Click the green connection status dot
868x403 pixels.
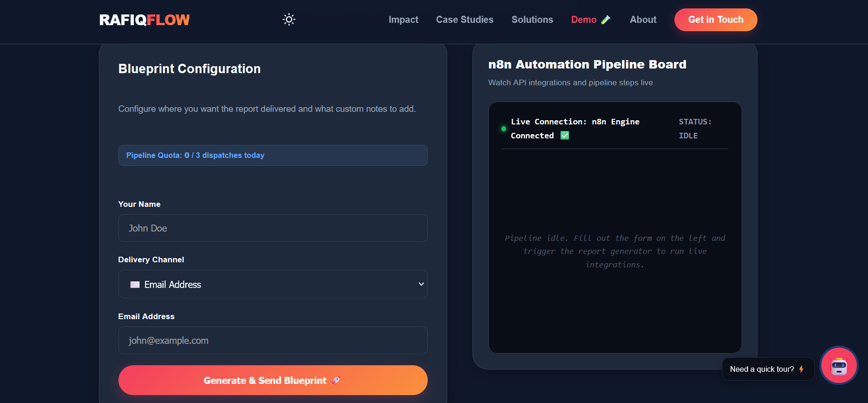pos(504,129)
